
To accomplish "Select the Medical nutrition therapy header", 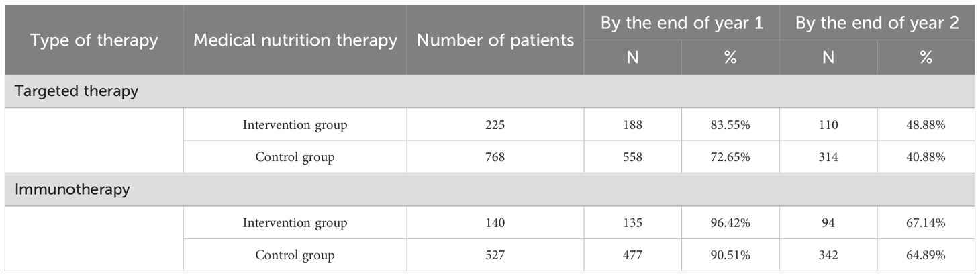I will point(295,40).
